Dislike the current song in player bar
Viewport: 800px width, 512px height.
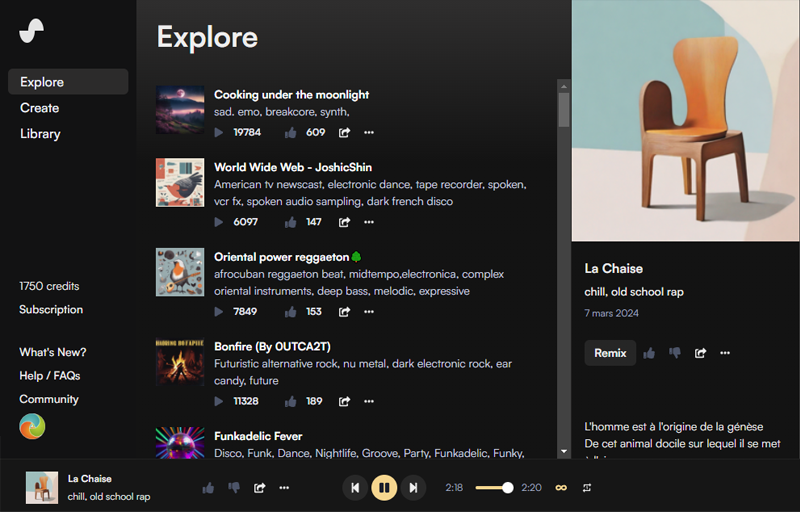(x=234, y=488)
